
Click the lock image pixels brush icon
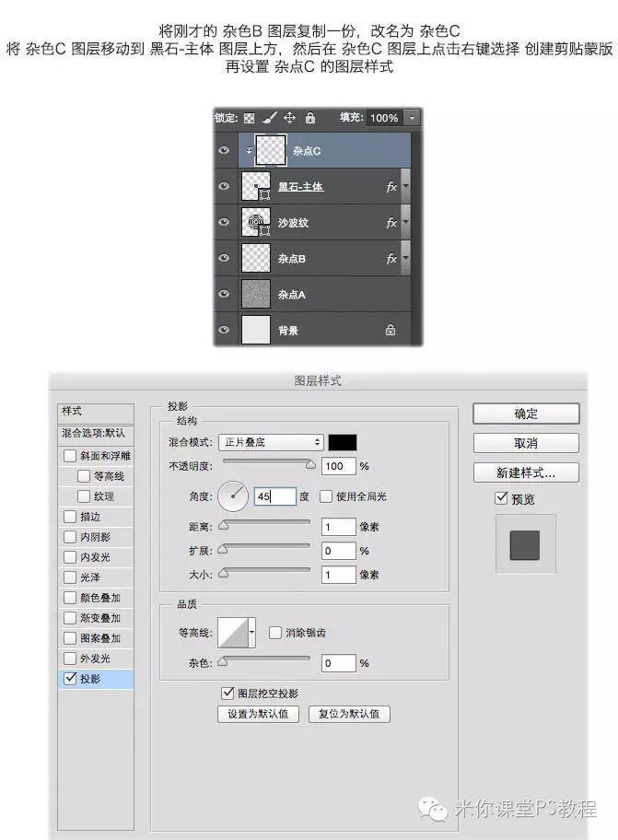(x=269, y=118)
